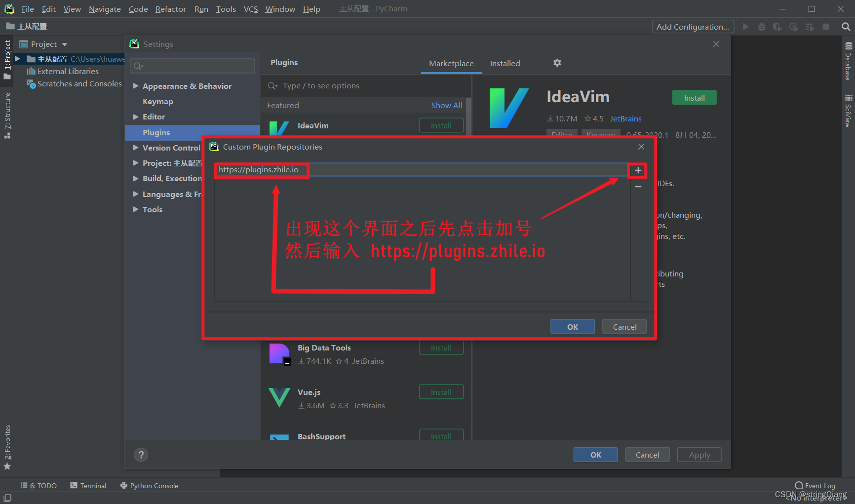Click the plus button to add a repository

tap(638, 170)
